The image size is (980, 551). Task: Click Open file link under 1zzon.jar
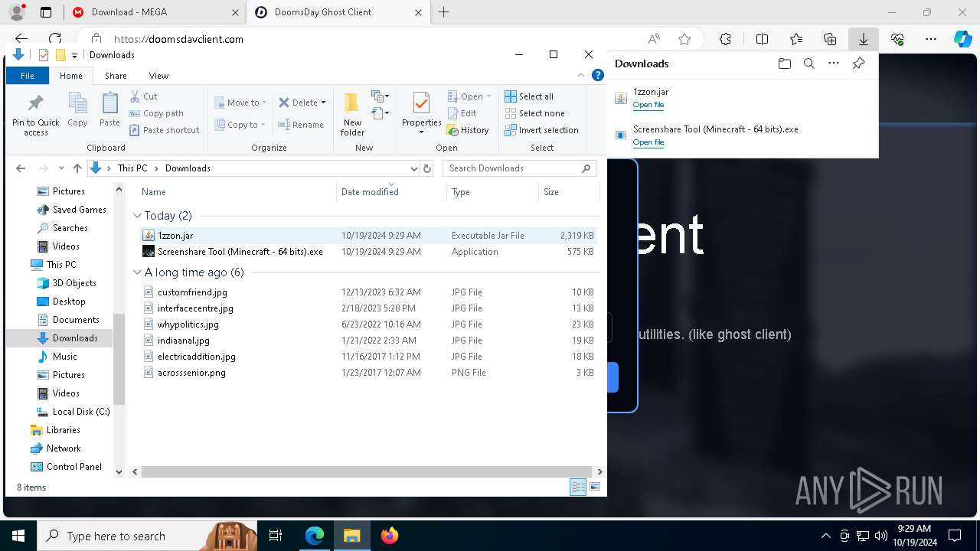coord(648,105)
